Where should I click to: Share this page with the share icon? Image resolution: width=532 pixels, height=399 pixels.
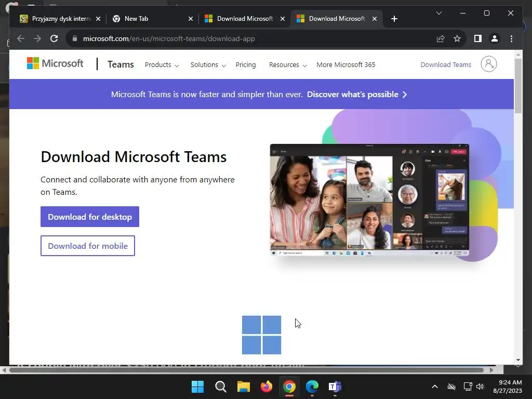[441, 38]
